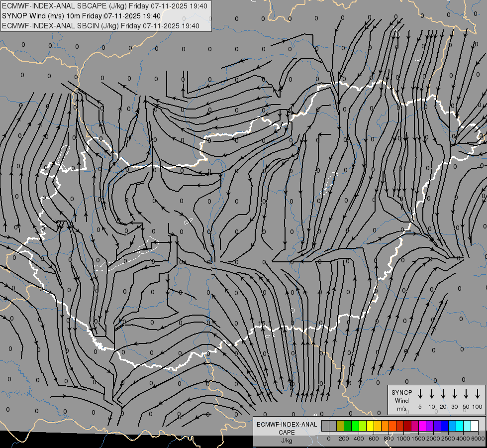487x448 pixels.
Task: Pick the bright magenta CAPE swatch
Action: pyautogui.click(x=422, y=426)
